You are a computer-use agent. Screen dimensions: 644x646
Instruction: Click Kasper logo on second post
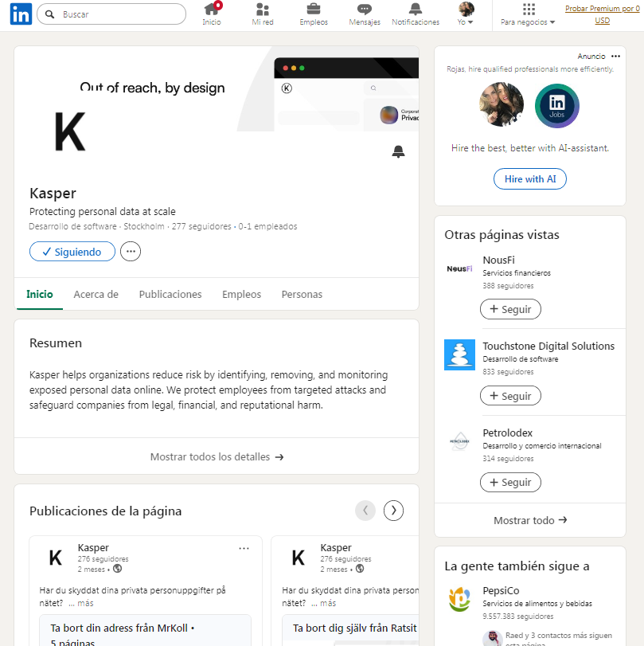click(298, 558)
